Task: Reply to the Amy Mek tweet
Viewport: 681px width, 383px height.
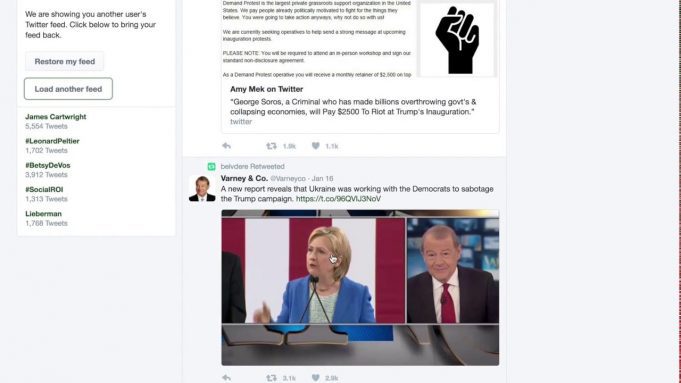Action: (226, 146)
